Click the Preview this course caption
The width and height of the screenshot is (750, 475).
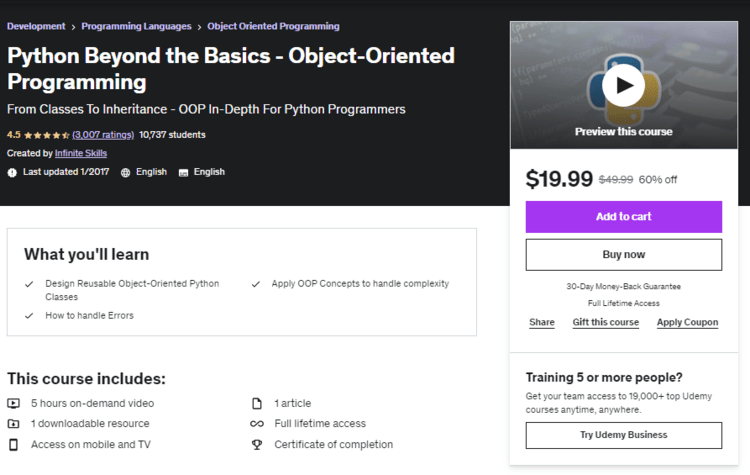[x=623, y=132]
